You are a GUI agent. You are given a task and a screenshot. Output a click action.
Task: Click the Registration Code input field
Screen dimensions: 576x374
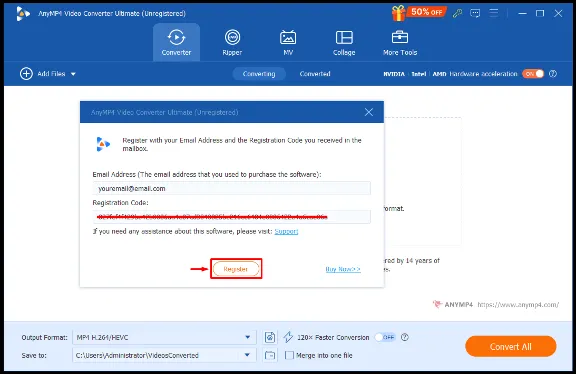tap(231, 217)
